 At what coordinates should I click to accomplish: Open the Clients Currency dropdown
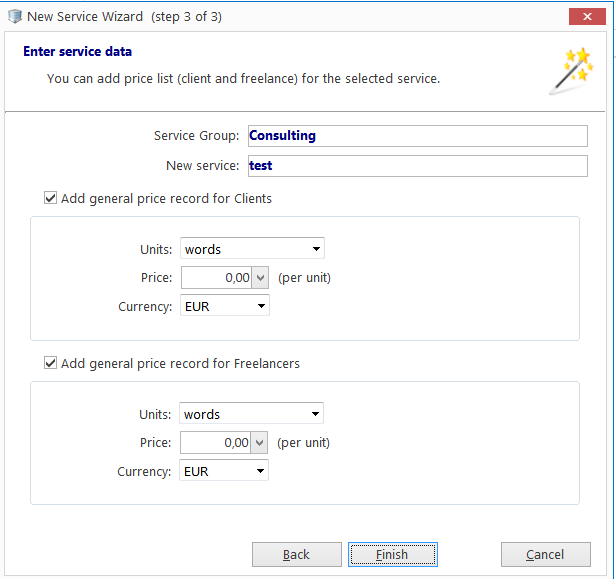click(225, 305)
